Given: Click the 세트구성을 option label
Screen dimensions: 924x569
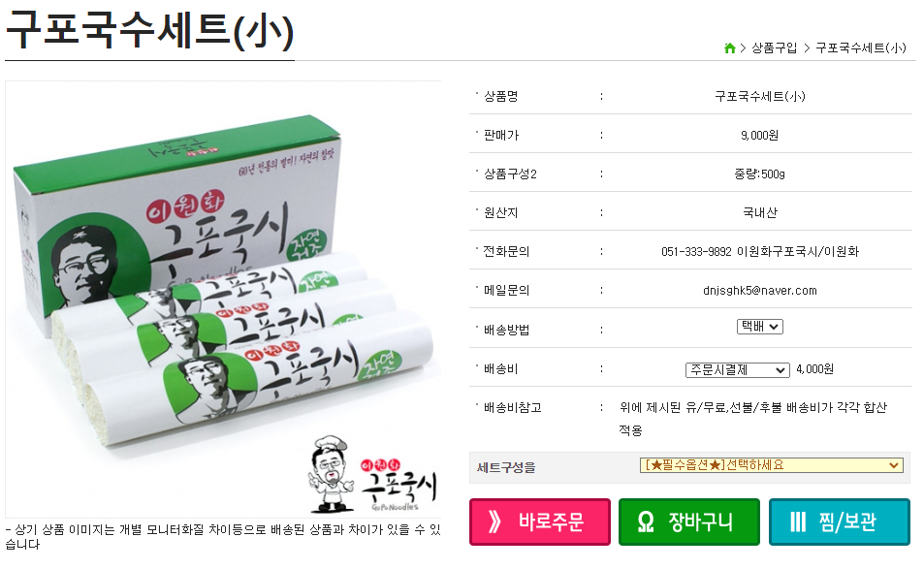Looking at the screenshot, I should [506, 467].
